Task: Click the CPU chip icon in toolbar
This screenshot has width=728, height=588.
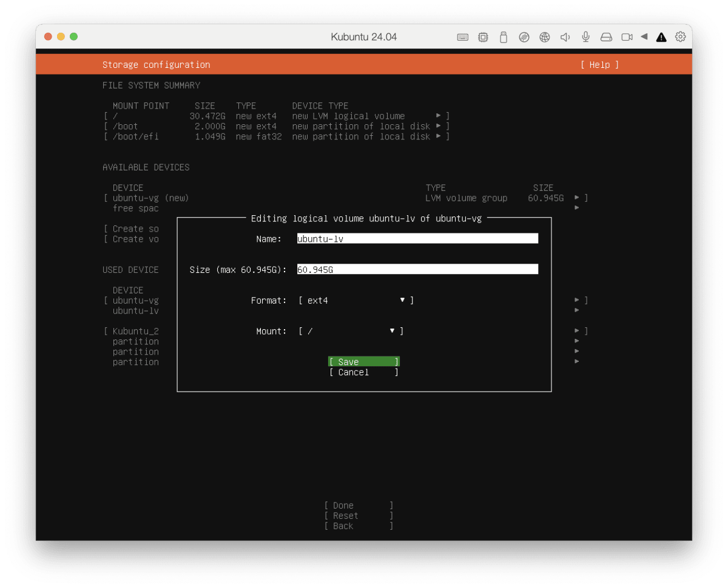Action: click(x=483, y=37)
